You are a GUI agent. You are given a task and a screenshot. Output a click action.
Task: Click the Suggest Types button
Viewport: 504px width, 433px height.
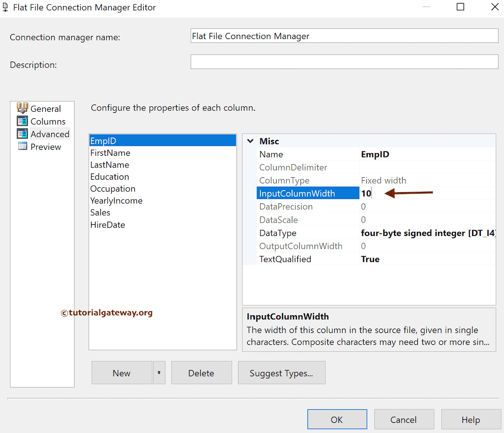(282, 373)
